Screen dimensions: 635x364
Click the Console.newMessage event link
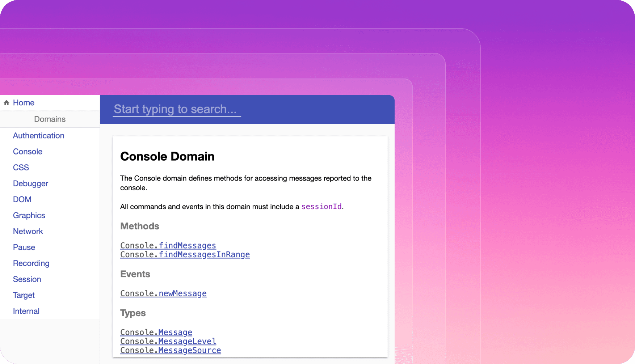click(163, 293)
